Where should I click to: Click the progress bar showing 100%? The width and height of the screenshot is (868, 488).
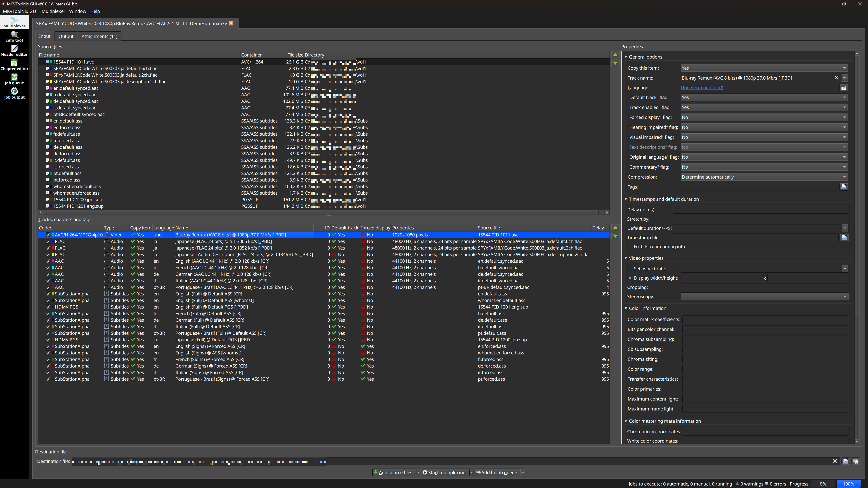click(849, 484)
